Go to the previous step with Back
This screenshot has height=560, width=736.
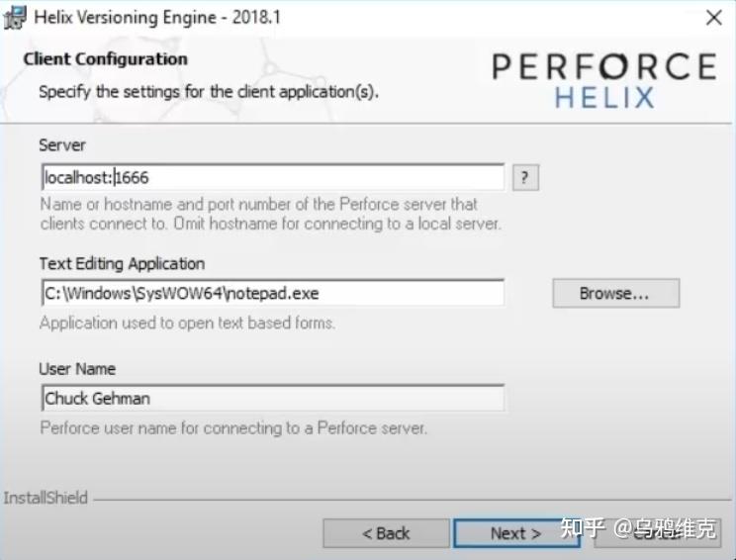click(385, 533)
